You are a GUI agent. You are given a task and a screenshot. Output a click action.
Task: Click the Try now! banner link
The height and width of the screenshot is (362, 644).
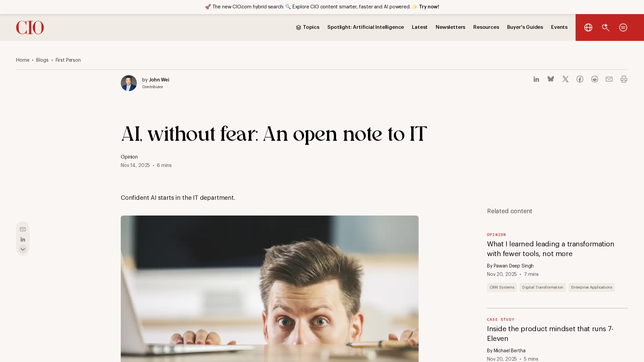[429, 7]
